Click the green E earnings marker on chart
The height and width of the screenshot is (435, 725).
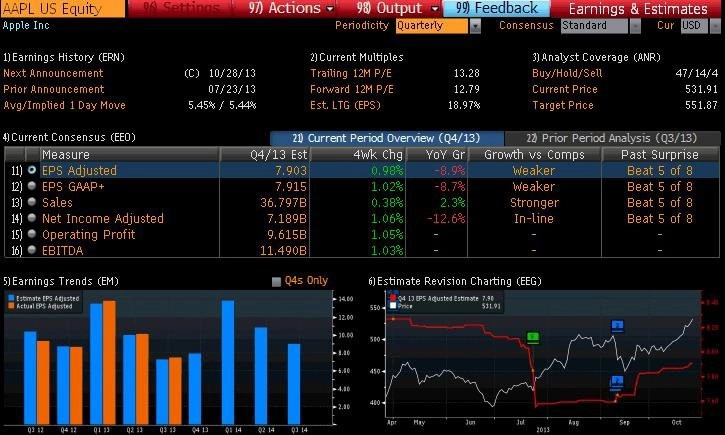tap(533, 337)
